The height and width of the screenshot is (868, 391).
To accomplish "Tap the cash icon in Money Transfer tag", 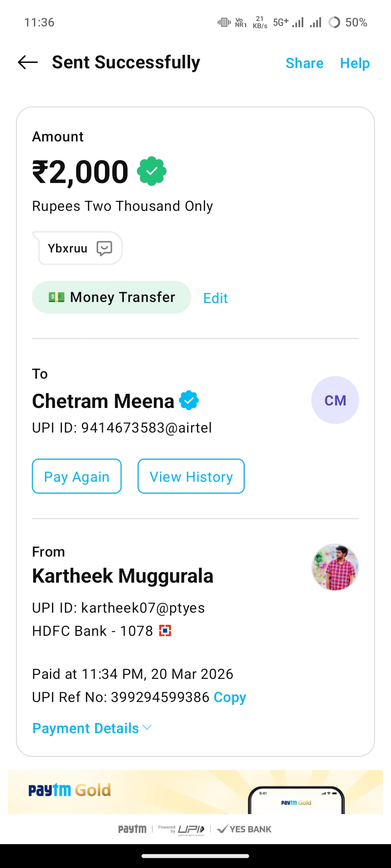I will 56,297.
